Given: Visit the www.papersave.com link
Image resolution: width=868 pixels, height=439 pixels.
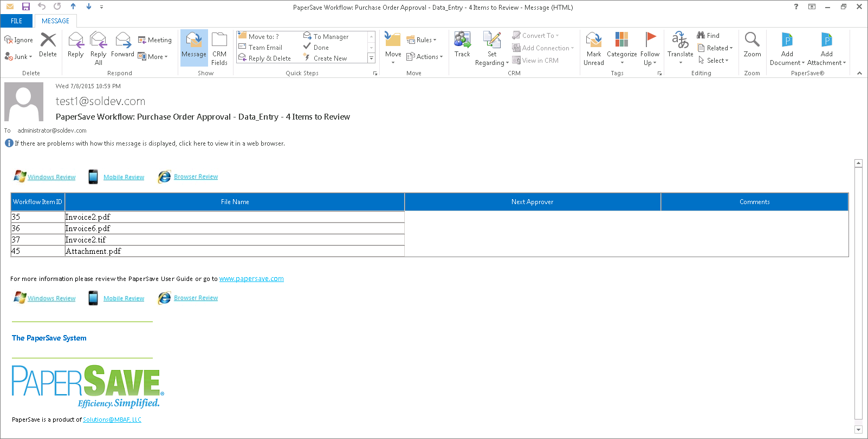Looking at the screenshot, I should 251,279.
